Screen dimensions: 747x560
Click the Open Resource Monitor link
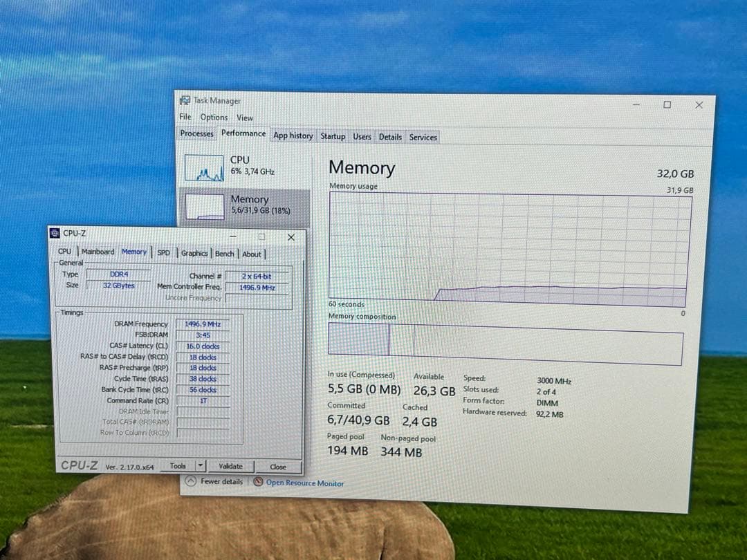pos(304,483)
